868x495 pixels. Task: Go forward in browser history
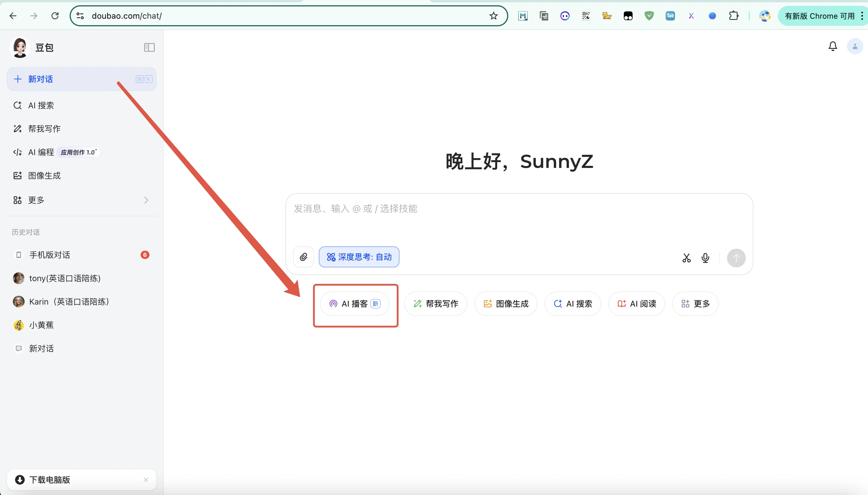tap(34, 16)
